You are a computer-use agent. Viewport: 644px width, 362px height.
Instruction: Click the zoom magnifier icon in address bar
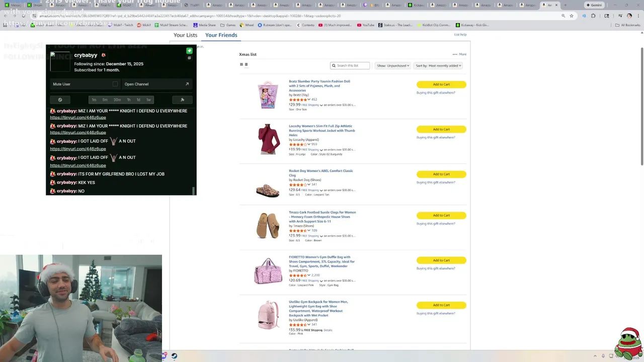pyautogui.click(x=563, y=16)
